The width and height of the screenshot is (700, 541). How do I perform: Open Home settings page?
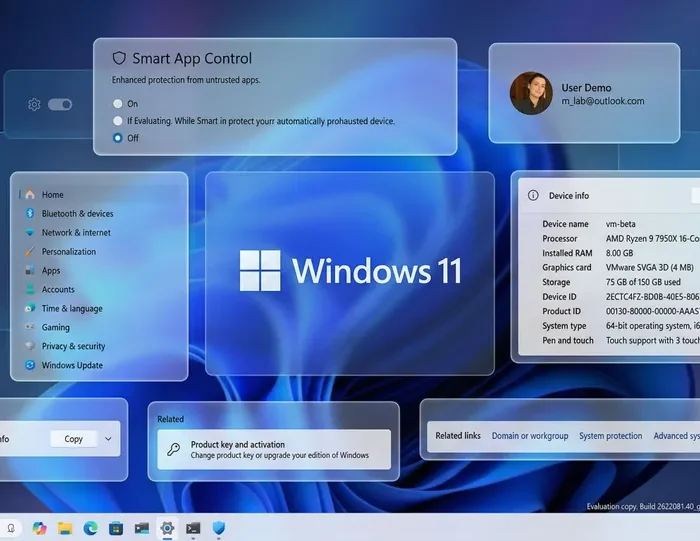[x=53, y=195]
